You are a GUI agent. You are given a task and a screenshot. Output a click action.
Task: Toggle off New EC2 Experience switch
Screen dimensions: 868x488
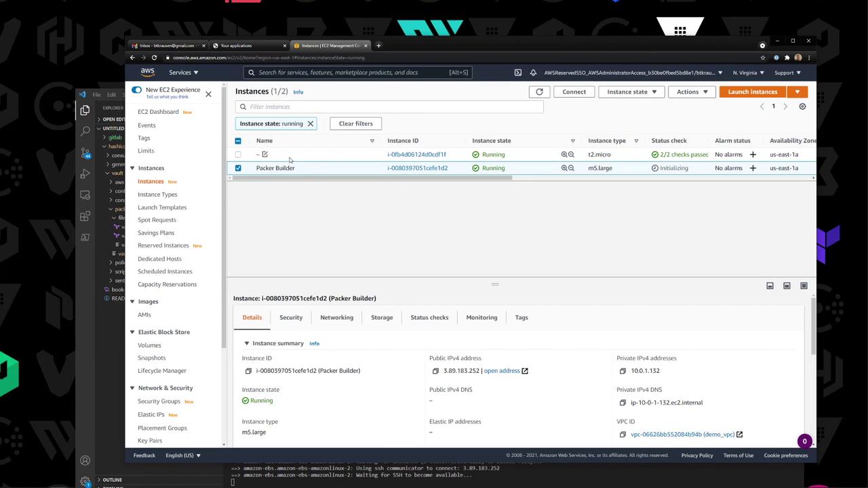pyautogui.click(x=136, y=89)
